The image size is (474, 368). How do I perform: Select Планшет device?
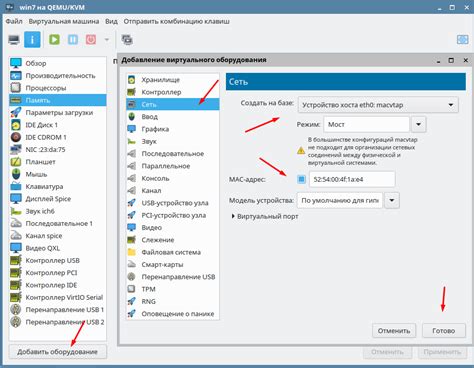pyautogui.click(x=58, y=162)
